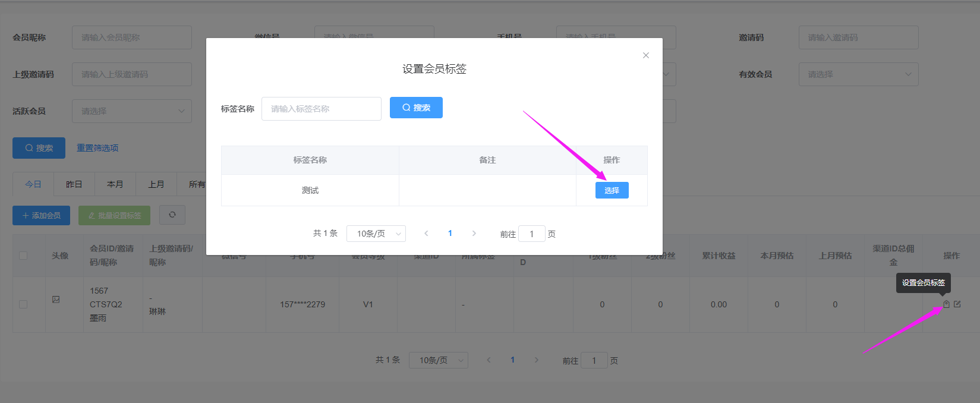Click the 测试 tag name cell
Screen dimensions: 980x403
coord(310,190)
